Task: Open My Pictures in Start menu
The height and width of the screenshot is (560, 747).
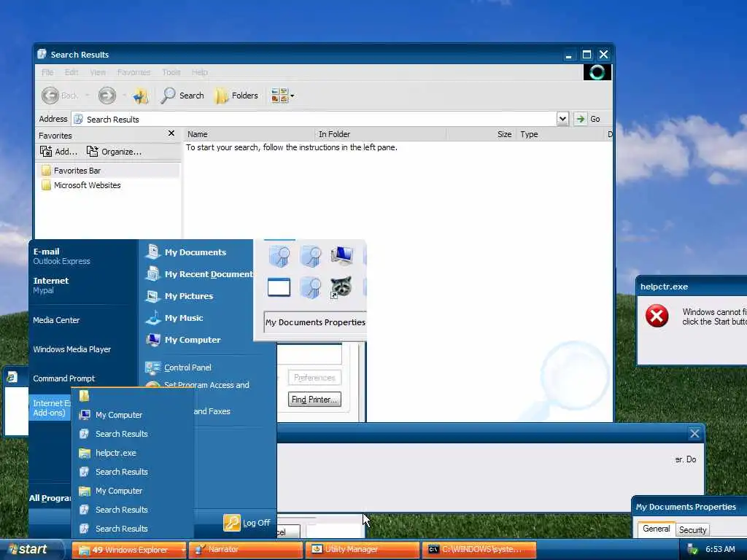Action: point(179,296)
